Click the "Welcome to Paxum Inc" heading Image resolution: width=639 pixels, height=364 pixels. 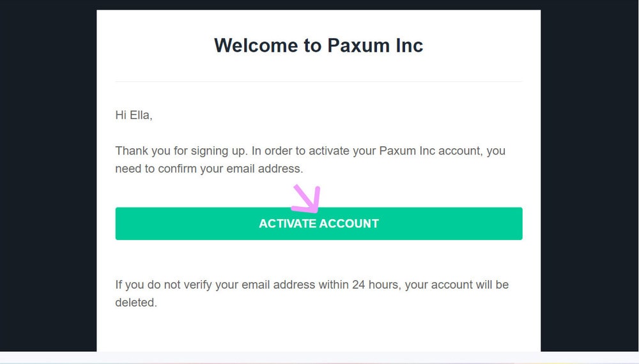(318, 45)
